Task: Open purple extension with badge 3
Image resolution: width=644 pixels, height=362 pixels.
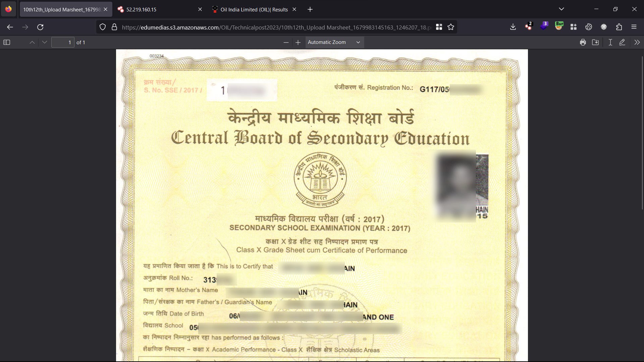Action: [x=544, y=26]
